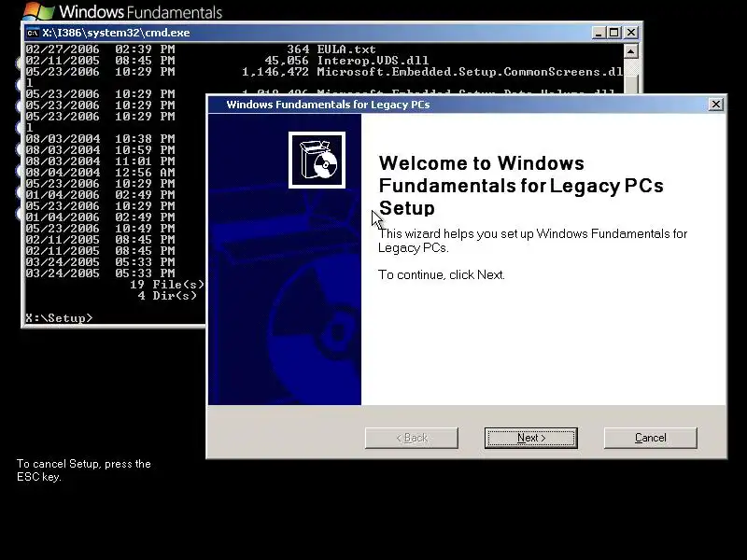The width and height of the screenshot is (747, 560).
Task: Click the Microsoft.Embedded.Setup.CommonScreens entry
Action: (470, 72)
